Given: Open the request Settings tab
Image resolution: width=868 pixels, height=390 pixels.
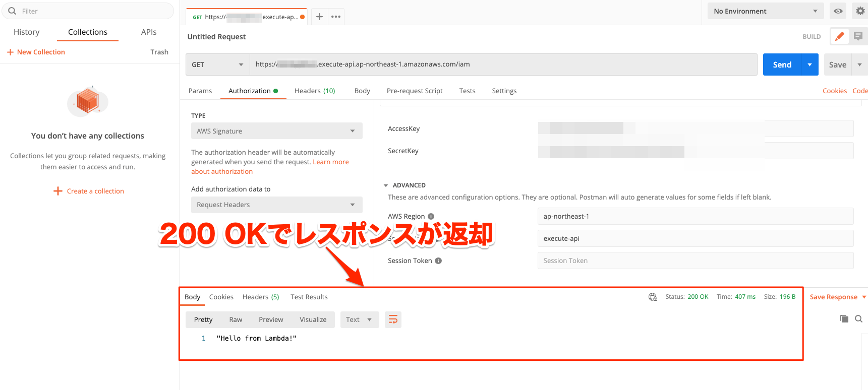Looking at the screenshot, I should [504, 91].
